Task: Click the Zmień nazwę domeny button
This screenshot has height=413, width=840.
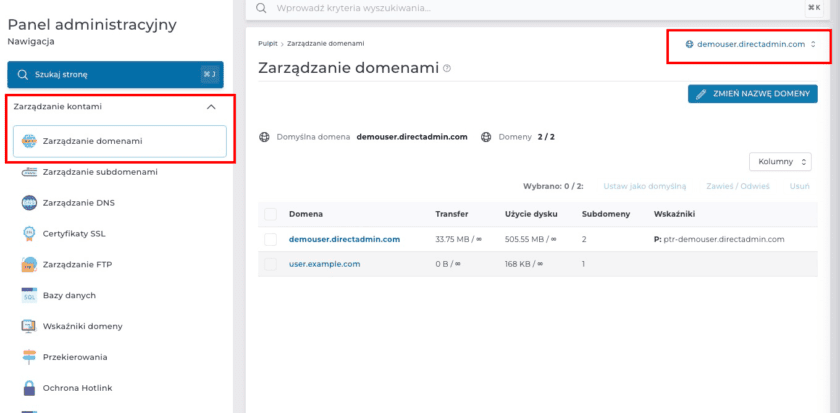Action: (x=753, y=94)
